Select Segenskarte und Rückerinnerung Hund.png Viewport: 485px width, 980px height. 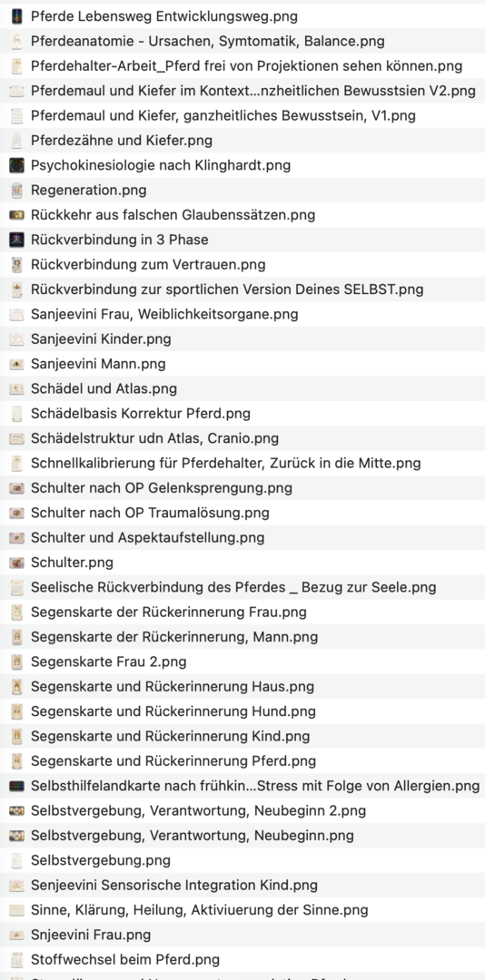(242, 711)
